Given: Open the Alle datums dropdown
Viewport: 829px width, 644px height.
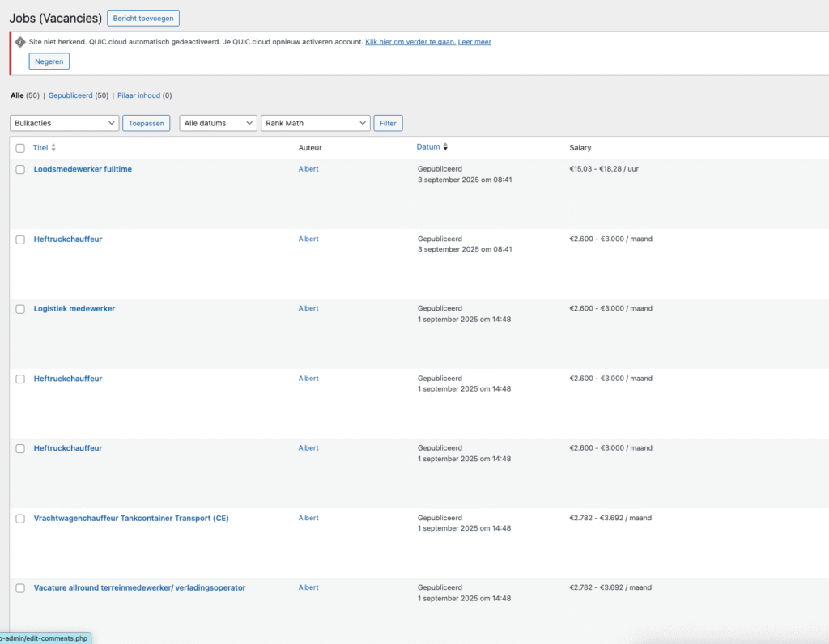Looking at the screenshot, I should [x=218, y=123].
